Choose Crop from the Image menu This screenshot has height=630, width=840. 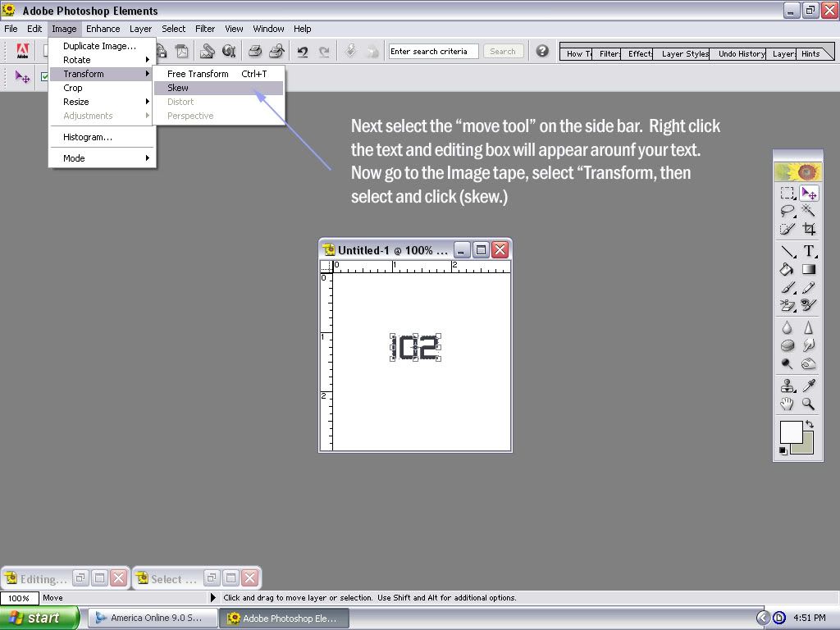102,88
